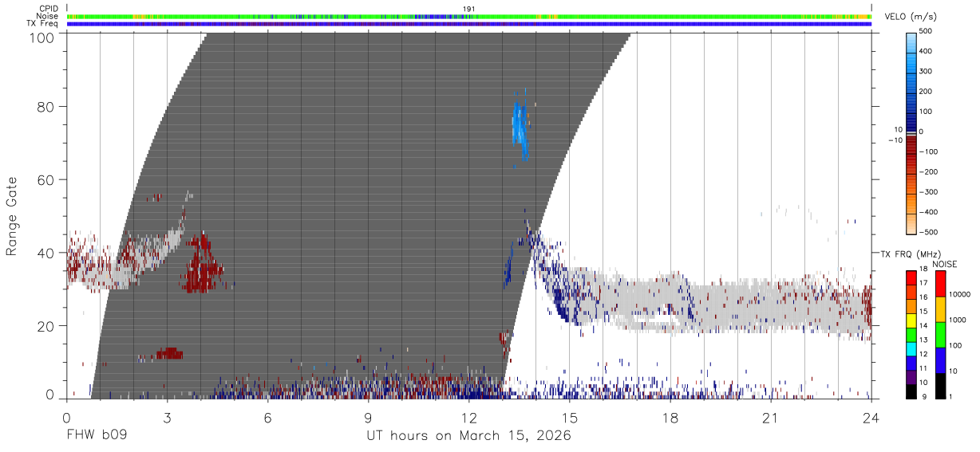
Task: Click the green-orange Noise strip above the plot
Action: tap(469, 16)
